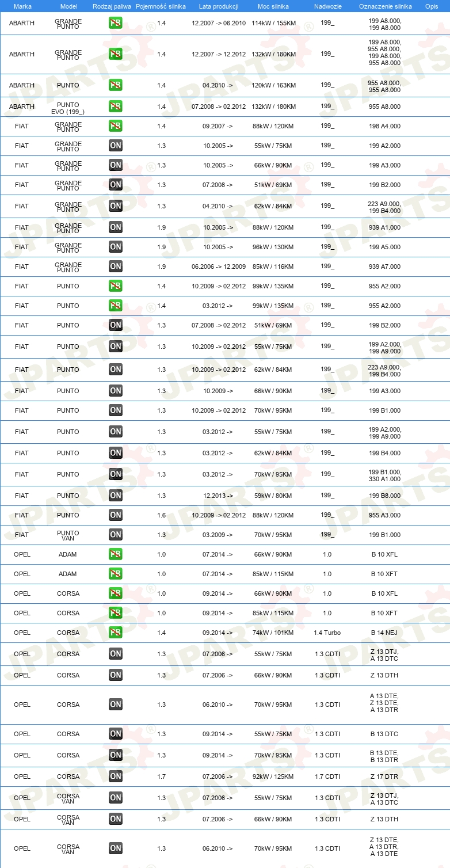Click the 114kW / 155KM power cell

pyautogui.click(x=273, y=23)
